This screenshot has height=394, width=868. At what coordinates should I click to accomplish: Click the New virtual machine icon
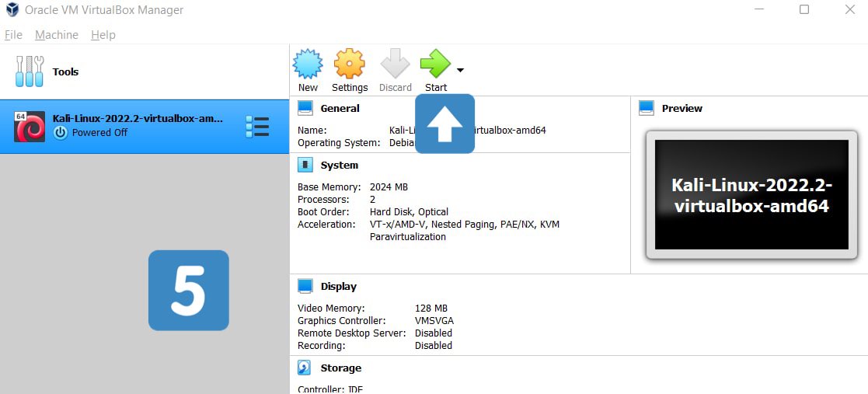click(x=307, y=64)
